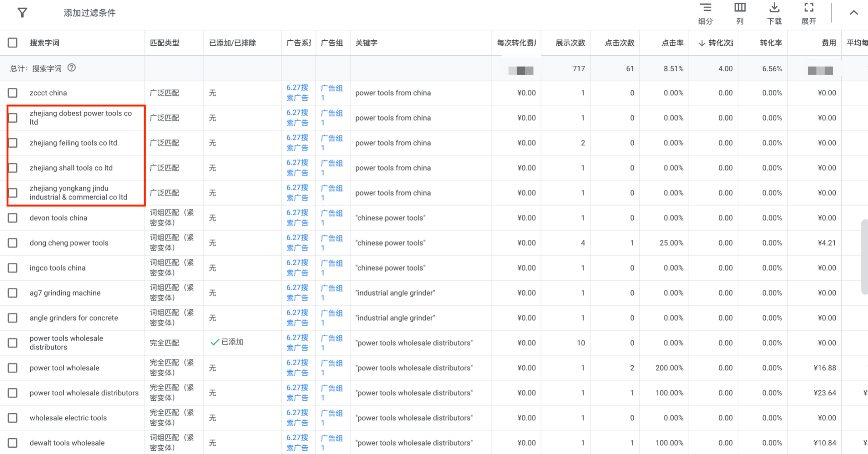Open the 广告组 column header
The height and width of the screenshot is (454, 868).
332,43
